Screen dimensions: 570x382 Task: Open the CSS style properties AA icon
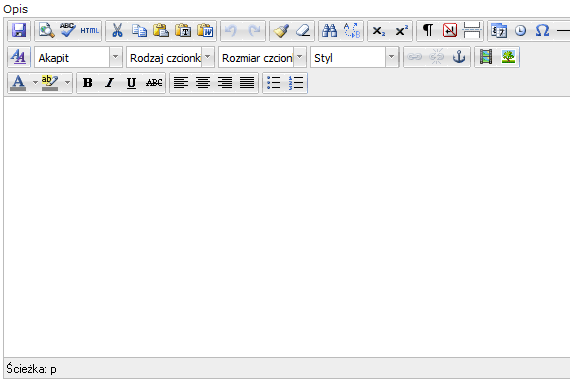pos(19,57)
